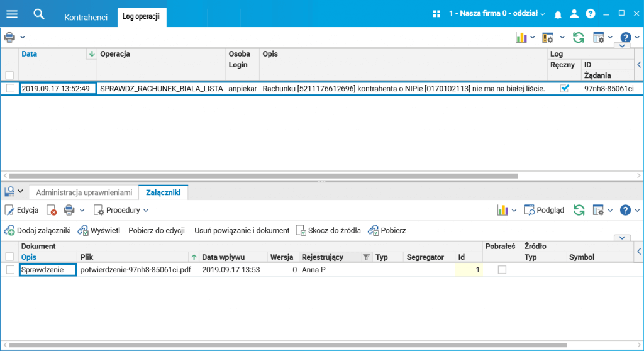The image size is (644, 351).
Task: Select the Sprawdzenie description cell
Action: (48, 270)
